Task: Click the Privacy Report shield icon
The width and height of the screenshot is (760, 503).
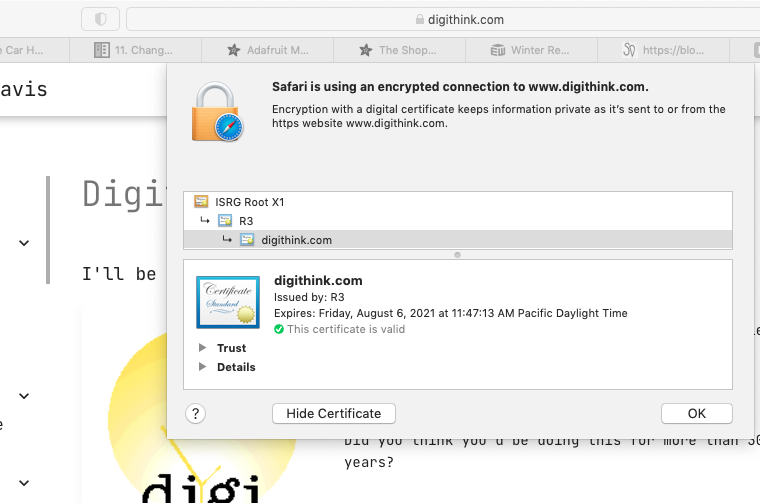Action: pyautogui.click(x=100, y=19)
